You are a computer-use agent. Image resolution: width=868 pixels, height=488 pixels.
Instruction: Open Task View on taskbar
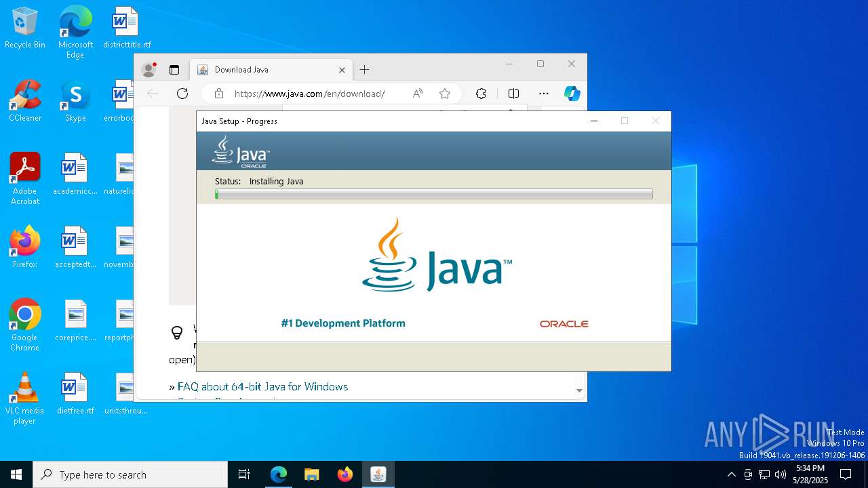tap(244, 474)
